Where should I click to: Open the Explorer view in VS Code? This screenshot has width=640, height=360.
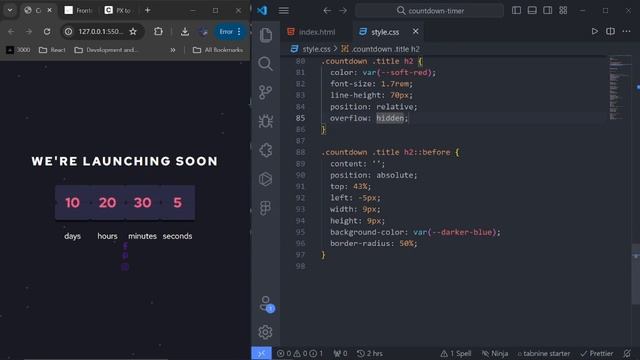coord(266,35)
